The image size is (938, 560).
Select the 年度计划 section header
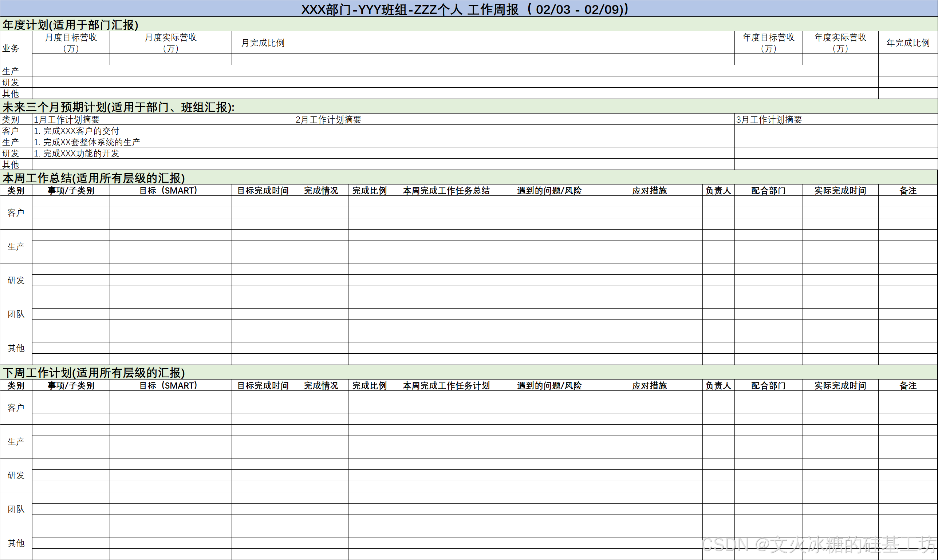tap(70, 24)
